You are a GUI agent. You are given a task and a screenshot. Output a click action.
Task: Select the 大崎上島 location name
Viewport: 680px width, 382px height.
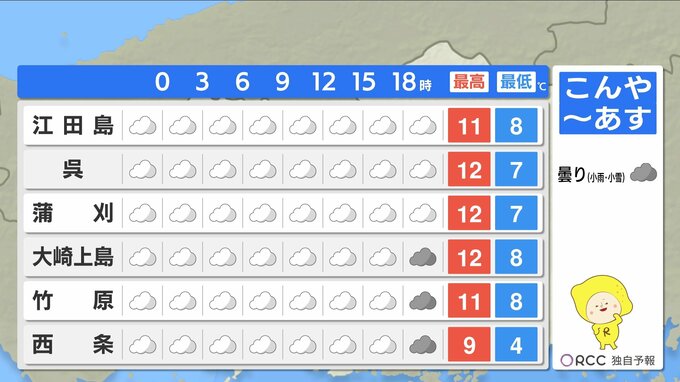pos(73,257)
